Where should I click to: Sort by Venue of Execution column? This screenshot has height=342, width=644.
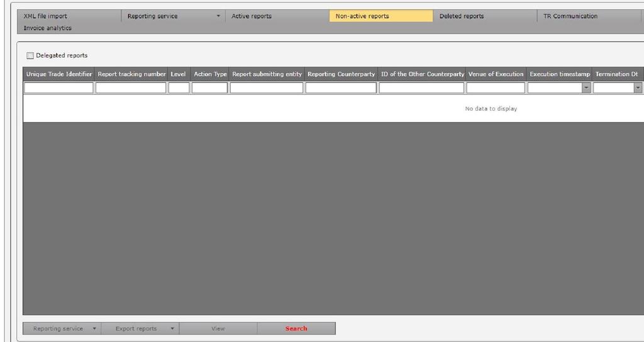click(496, 74)
